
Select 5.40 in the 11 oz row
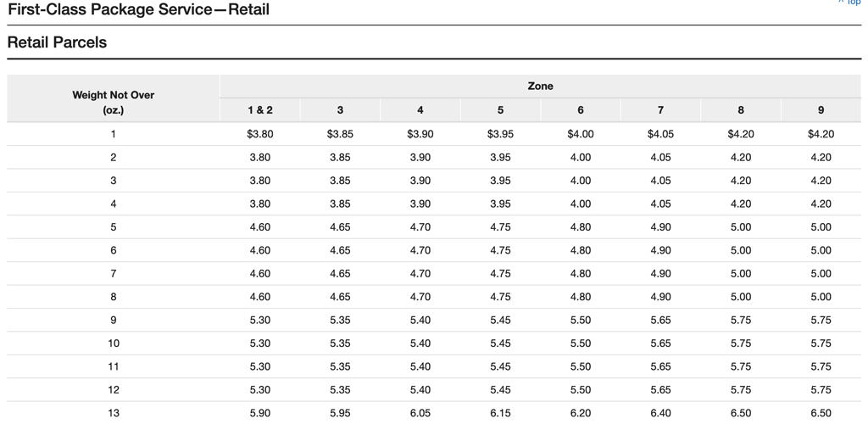tap(420, 366)
